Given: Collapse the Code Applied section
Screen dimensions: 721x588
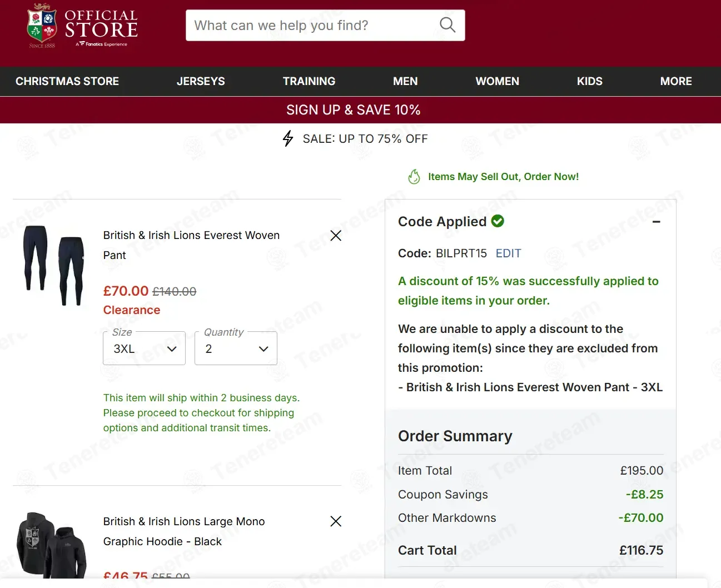Looking at the screenshot, I should [x=657, y=222].
